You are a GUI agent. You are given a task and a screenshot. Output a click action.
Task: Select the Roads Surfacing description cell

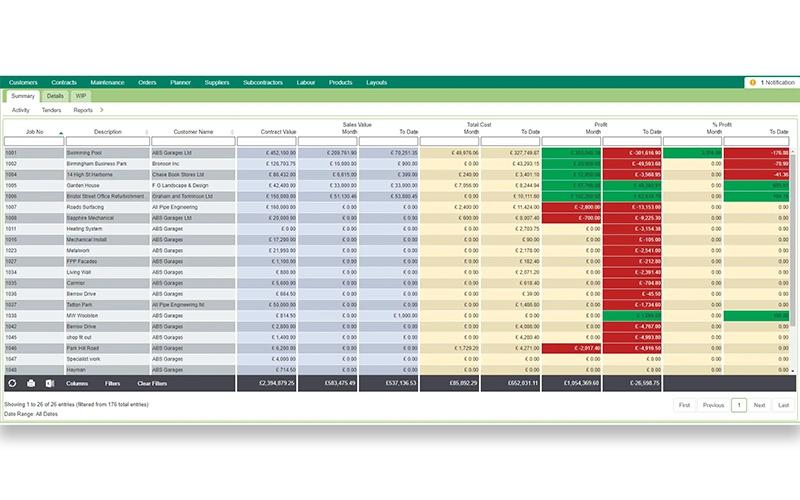pyautogui.click(x=108, y=207)
